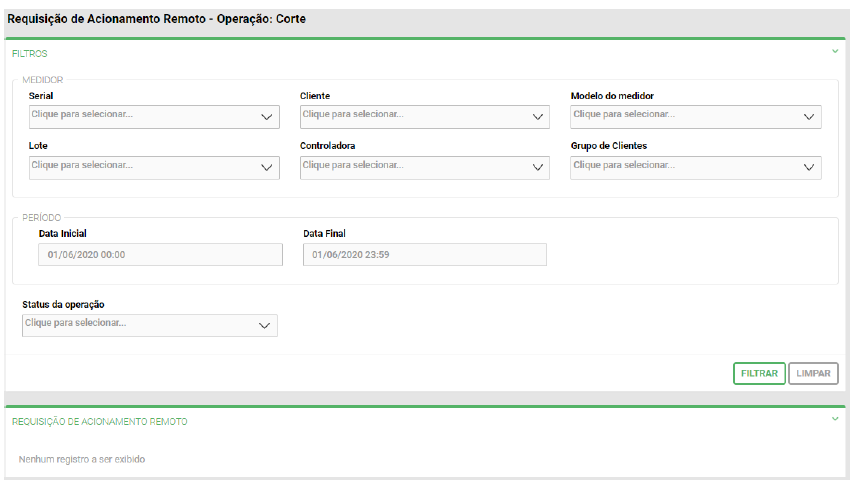Click the REQUISIÇÃO DE ACIONAMENTO REMOTO header

(99, 422)
